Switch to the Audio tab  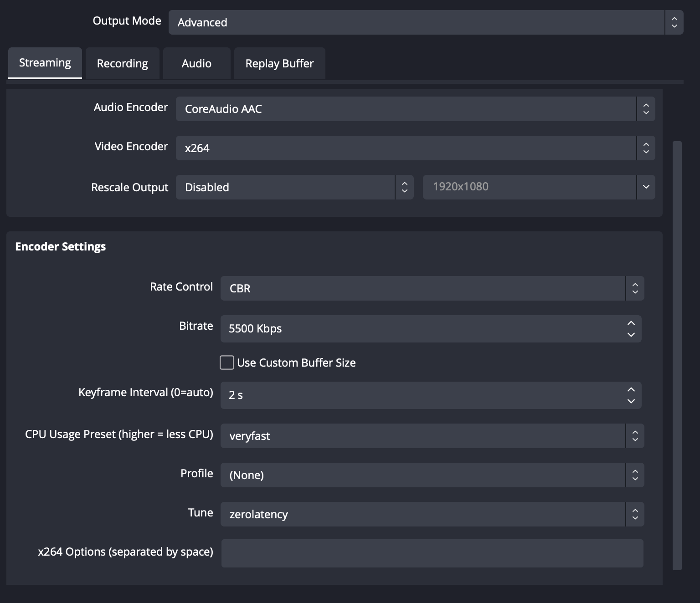coord(196,63)
